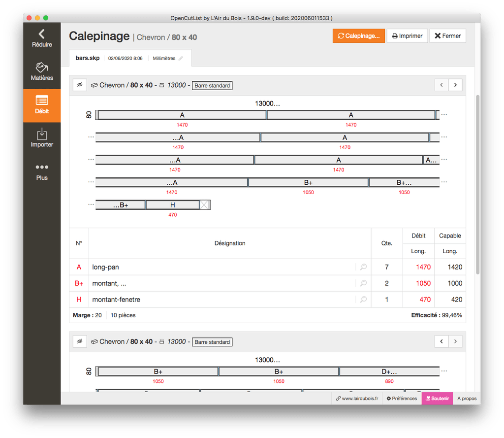Viewport: 504px width, 438px height.
Task: Open A propos in the footer
Action: click(467, 399)
